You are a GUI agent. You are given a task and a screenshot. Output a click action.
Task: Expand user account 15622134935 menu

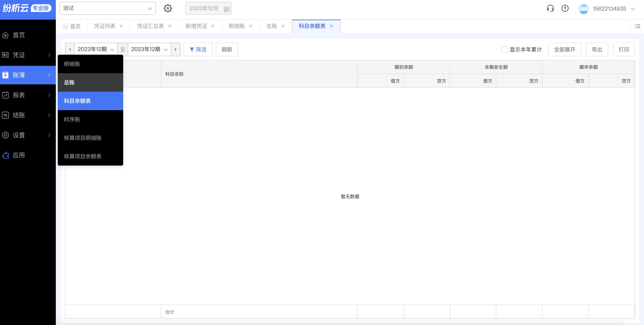click(x=633, y=9)
